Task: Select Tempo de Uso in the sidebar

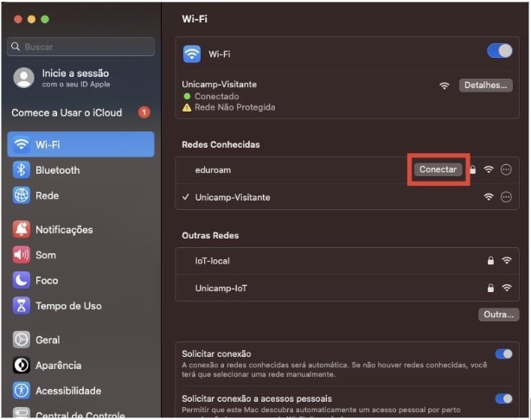Action: tap(80, 306)
